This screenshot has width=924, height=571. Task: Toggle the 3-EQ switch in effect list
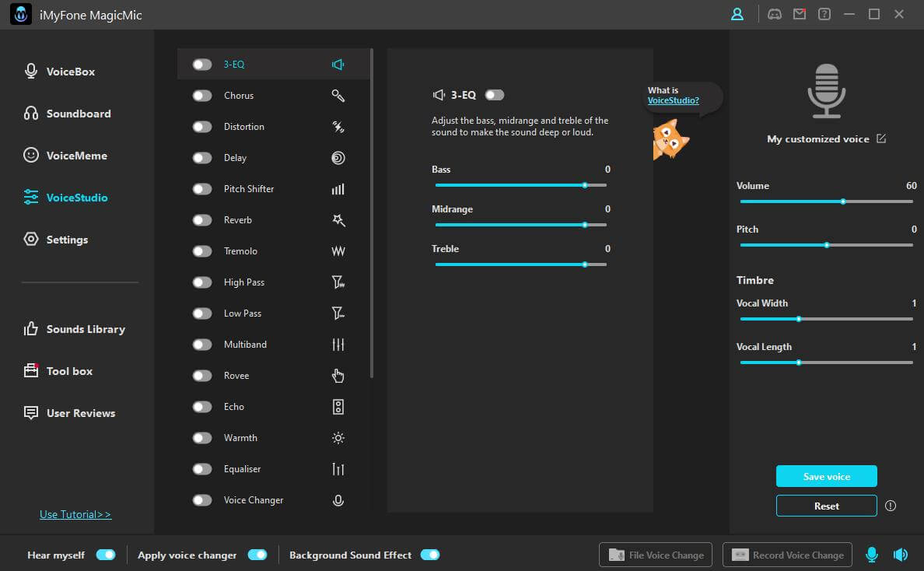click(202, 65)
